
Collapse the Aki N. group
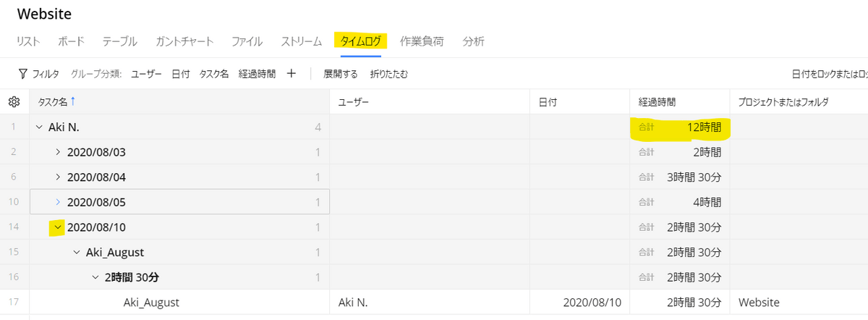pos(38,127)
